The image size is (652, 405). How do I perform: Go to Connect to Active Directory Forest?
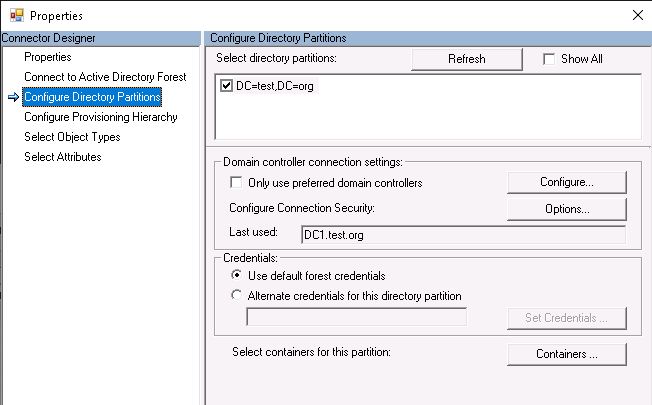105,77
